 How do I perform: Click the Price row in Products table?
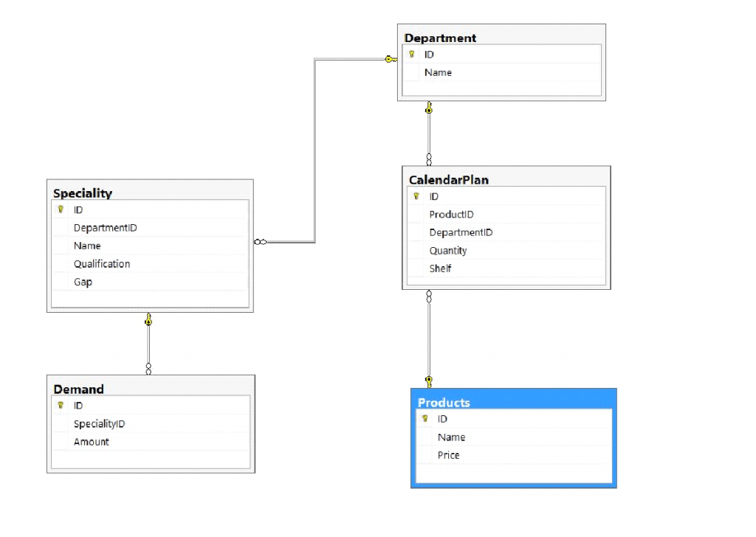click(x=450, y=455)
